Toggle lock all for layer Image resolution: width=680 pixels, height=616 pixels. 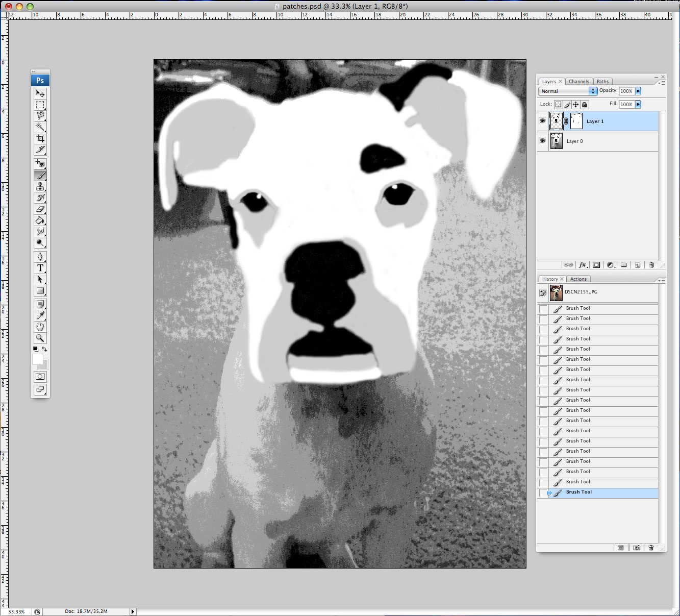[x=585, y=104]
